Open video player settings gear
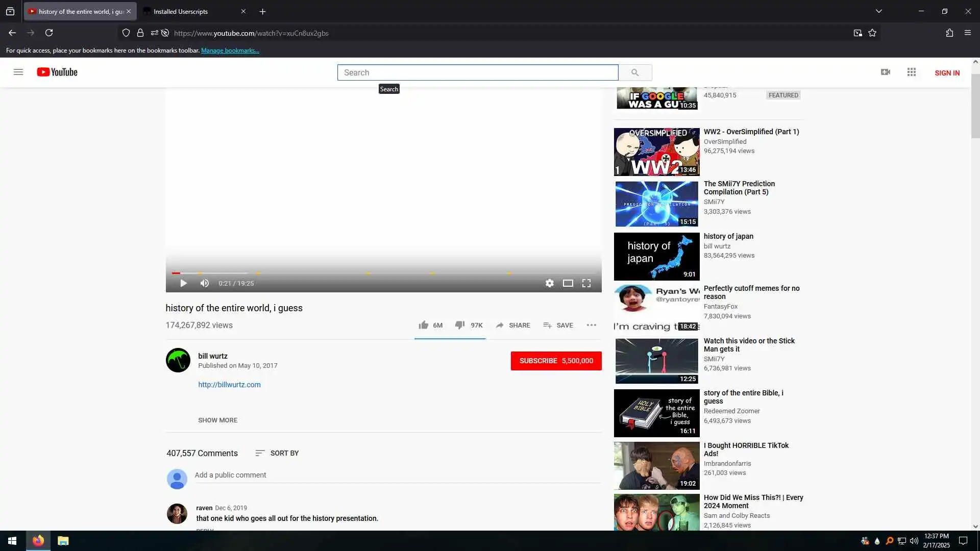Viewport: 980px width, 551px height. click(x=549, y=283)
